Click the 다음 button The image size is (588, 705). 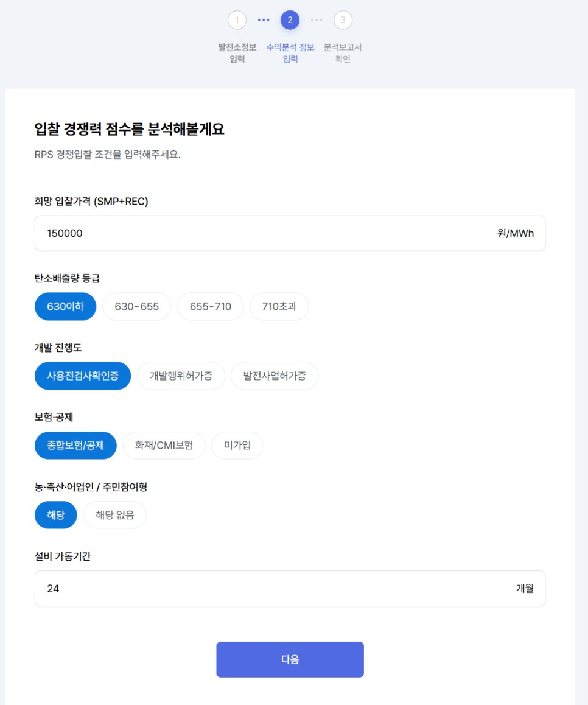pyautogui.click(x=290, y=659)
